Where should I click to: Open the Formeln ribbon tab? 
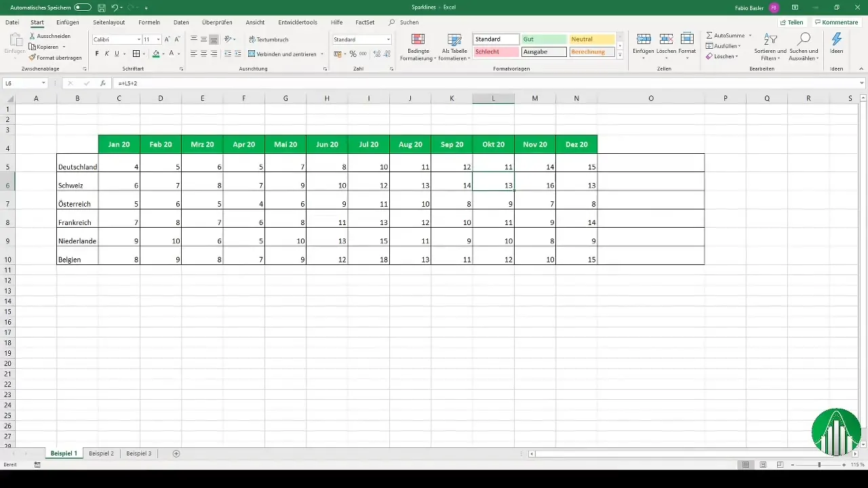[149, 22]
